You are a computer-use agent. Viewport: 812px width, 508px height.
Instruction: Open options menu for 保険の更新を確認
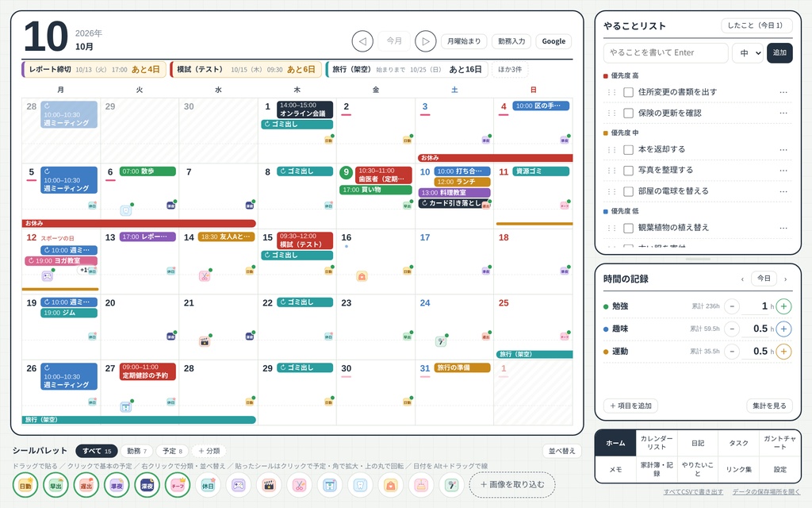click(783, 113)
